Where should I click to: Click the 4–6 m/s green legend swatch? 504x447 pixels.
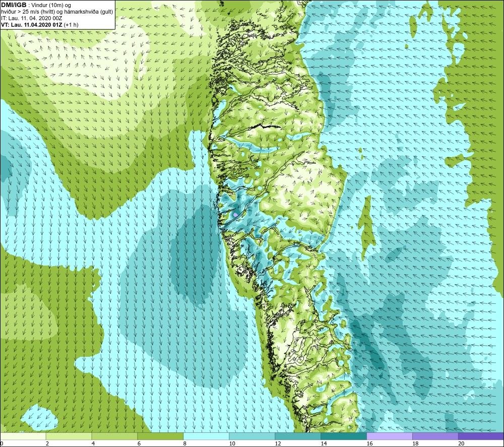pyautogui.click(x=115, y=436)
